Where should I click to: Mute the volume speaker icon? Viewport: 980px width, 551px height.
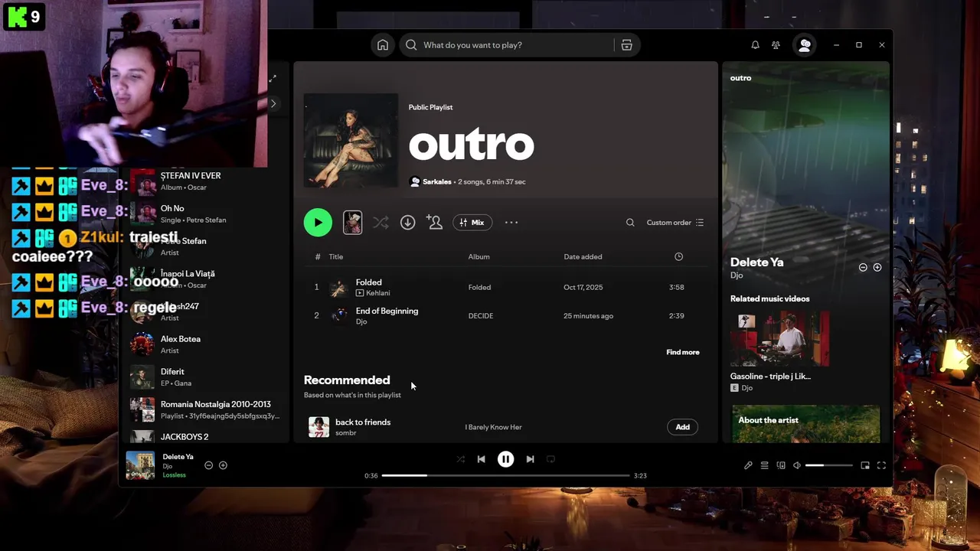(797, 465)
